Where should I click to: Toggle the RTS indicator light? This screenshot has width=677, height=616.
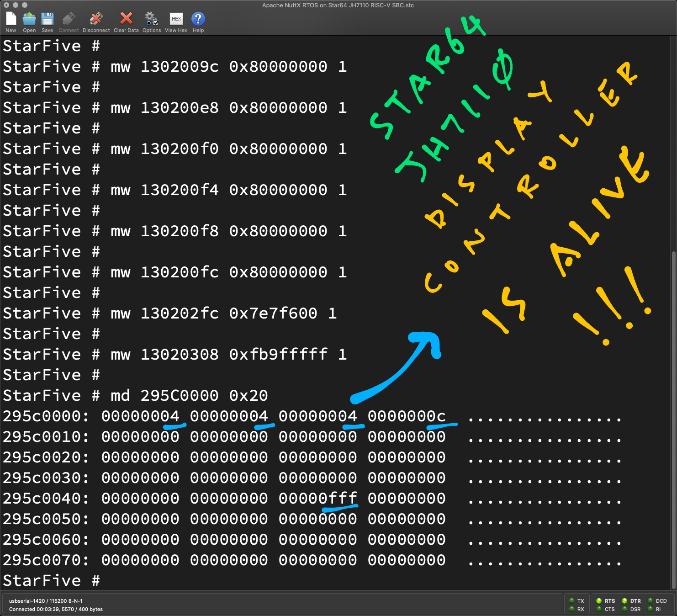[599, 601]
